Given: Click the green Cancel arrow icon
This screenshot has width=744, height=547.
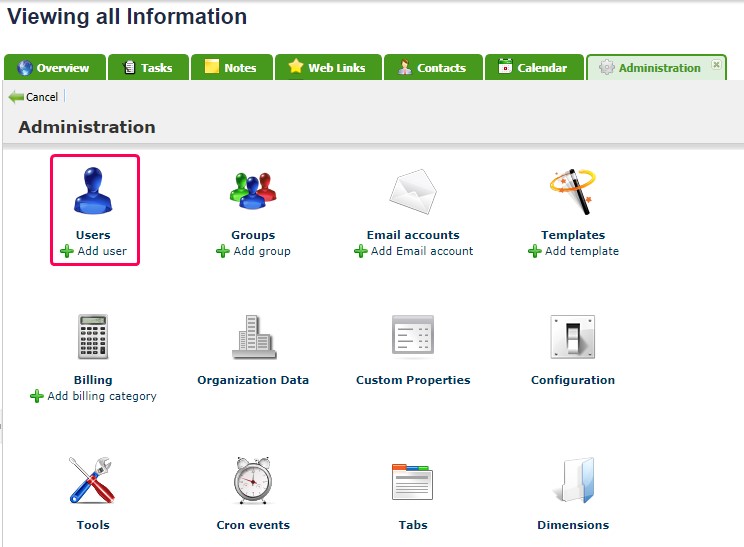Looking at the screenshot, I should tap(16, 97).
